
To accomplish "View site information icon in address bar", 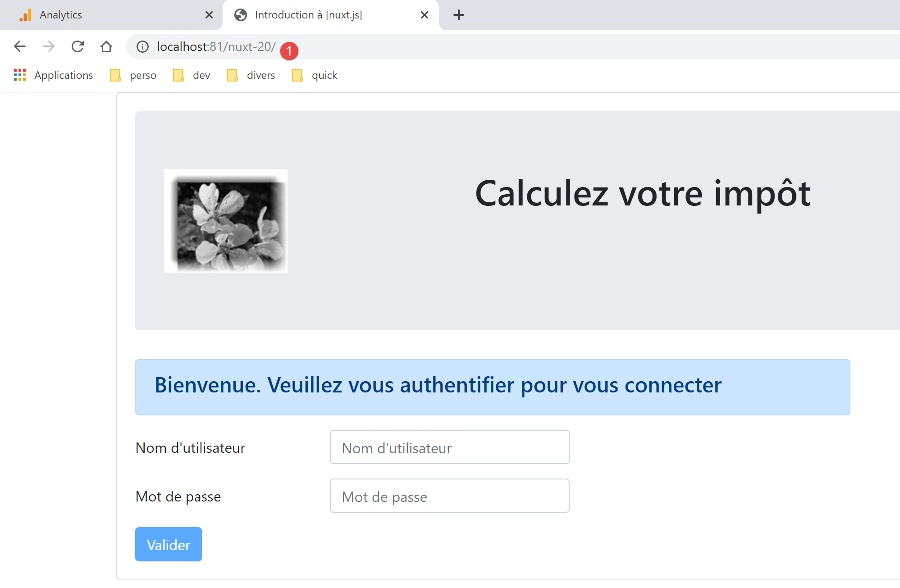I will [142, 46].
